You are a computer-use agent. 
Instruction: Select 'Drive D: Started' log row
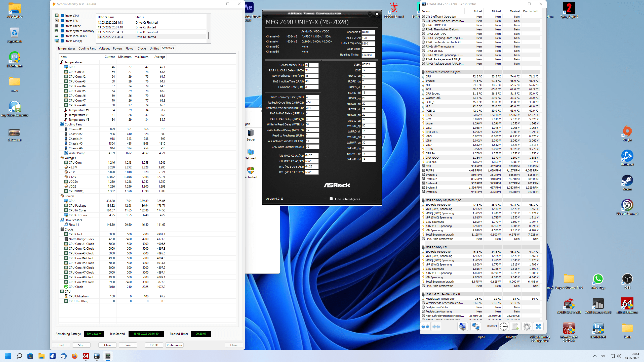(152, 37)
